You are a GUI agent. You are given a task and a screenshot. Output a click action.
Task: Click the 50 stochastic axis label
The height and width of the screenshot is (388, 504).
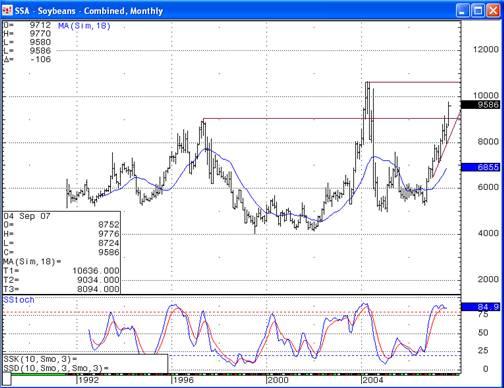coord(483,333)
